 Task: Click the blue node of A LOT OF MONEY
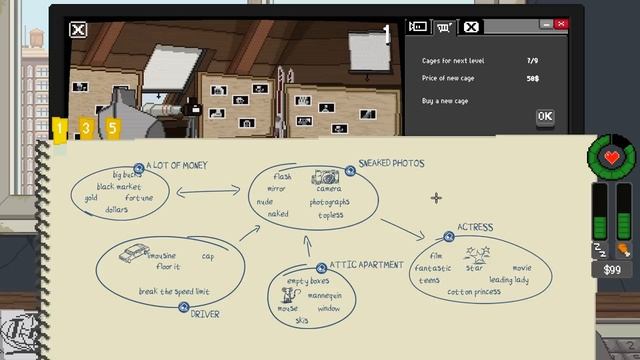(x=139, y=168)
